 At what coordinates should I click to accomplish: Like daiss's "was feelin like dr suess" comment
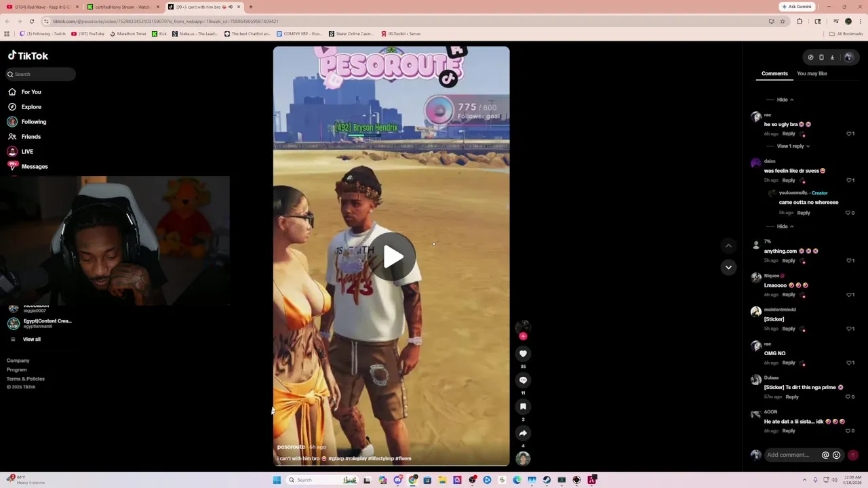(x=850, y=180)
